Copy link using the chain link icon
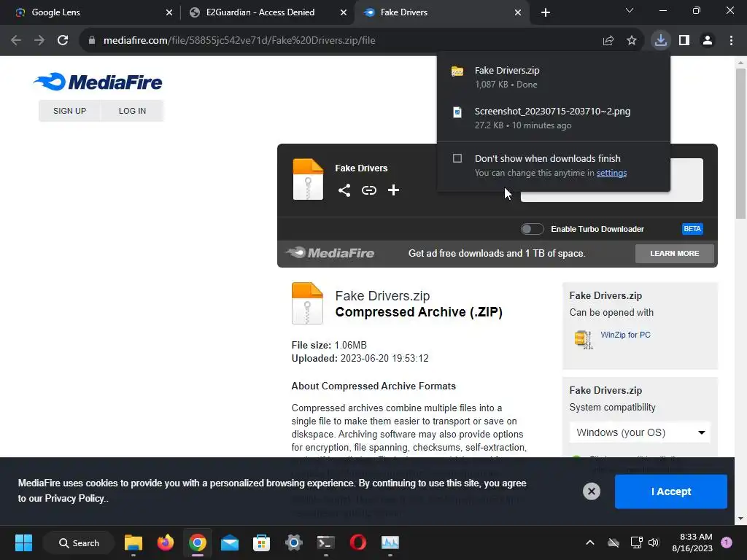This screenshot has height=560, width=747. [368, 190]
